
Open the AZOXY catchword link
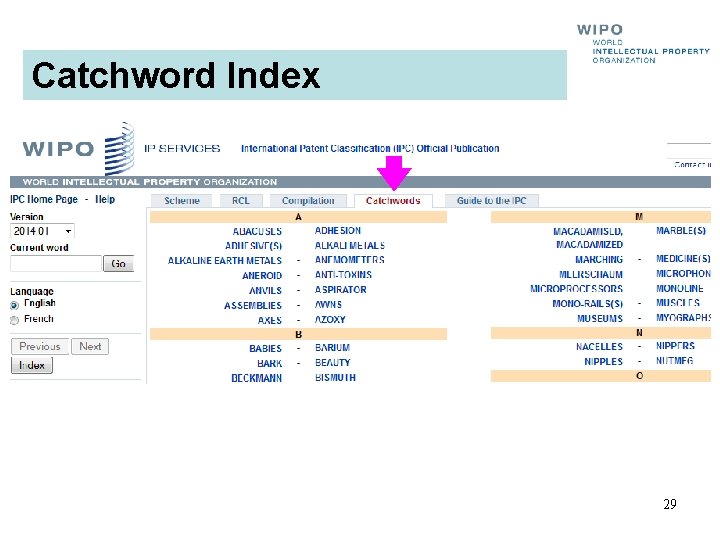coord(330,320)
